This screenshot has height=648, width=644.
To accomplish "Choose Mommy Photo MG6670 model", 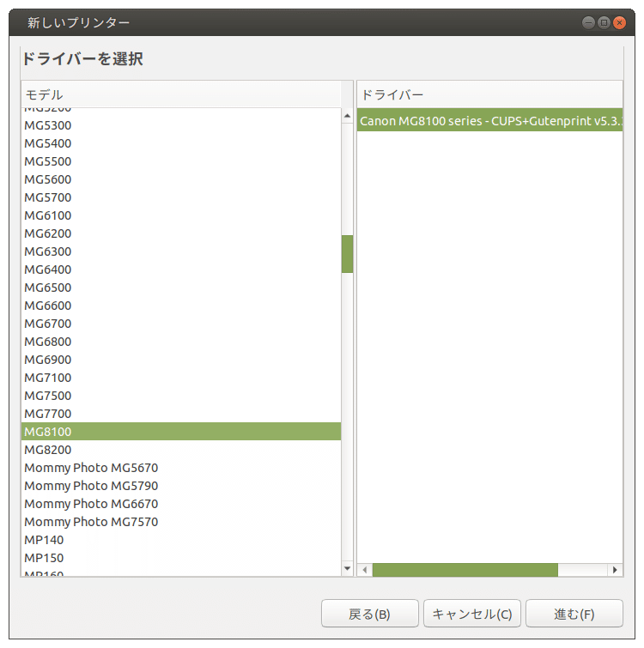I will [x=181, y=504].
